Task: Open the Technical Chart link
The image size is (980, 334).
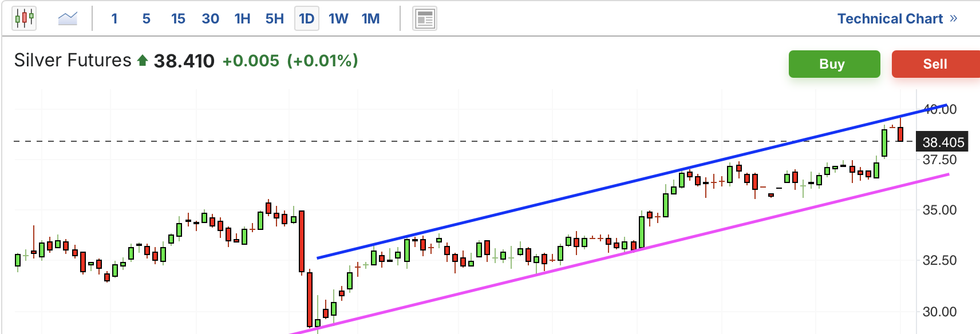Action: (x=890, y=19)
